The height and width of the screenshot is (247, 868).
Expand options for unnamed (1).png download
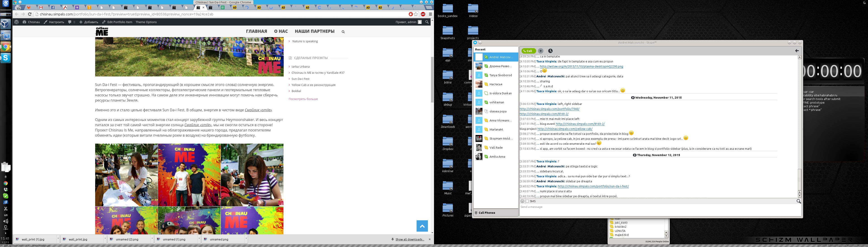199,239
